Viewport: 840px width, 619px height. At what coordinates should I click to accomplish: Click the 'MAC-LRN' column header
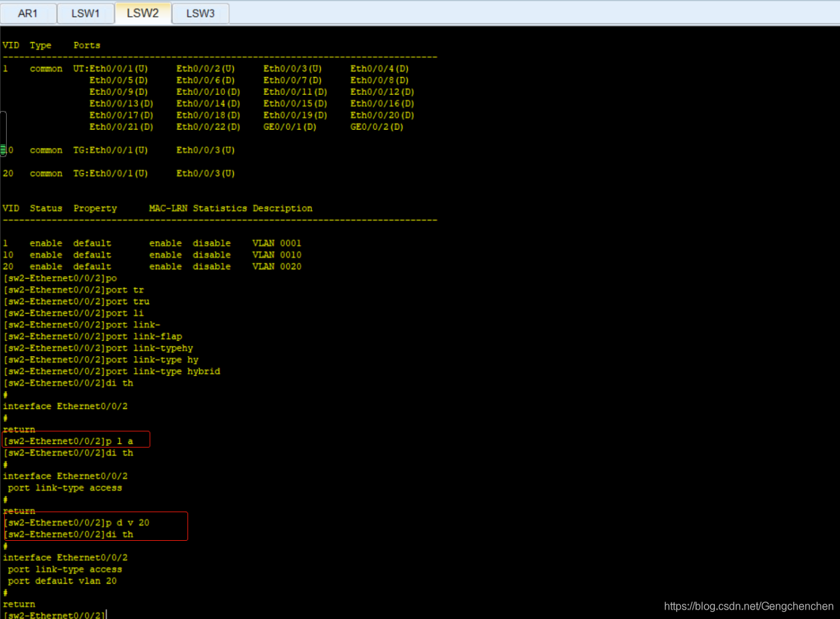(x=169, y=209)
